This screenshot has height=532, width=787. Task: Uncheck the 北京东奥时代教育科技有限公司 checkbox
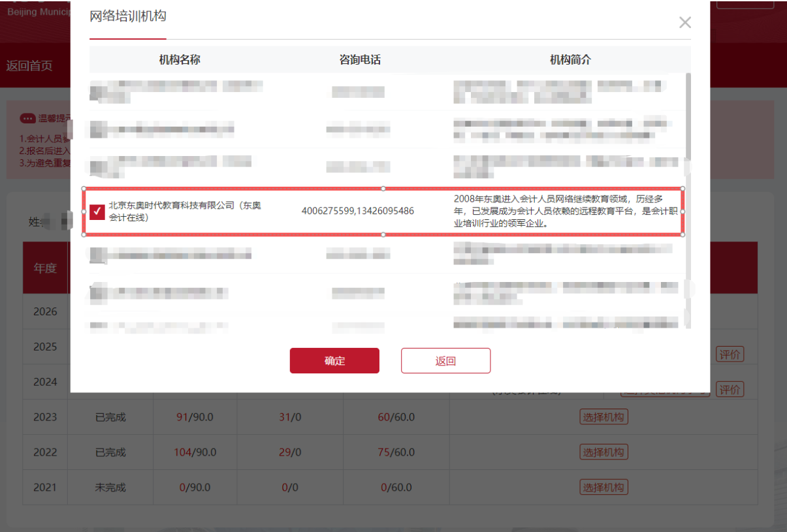(97, 212)
